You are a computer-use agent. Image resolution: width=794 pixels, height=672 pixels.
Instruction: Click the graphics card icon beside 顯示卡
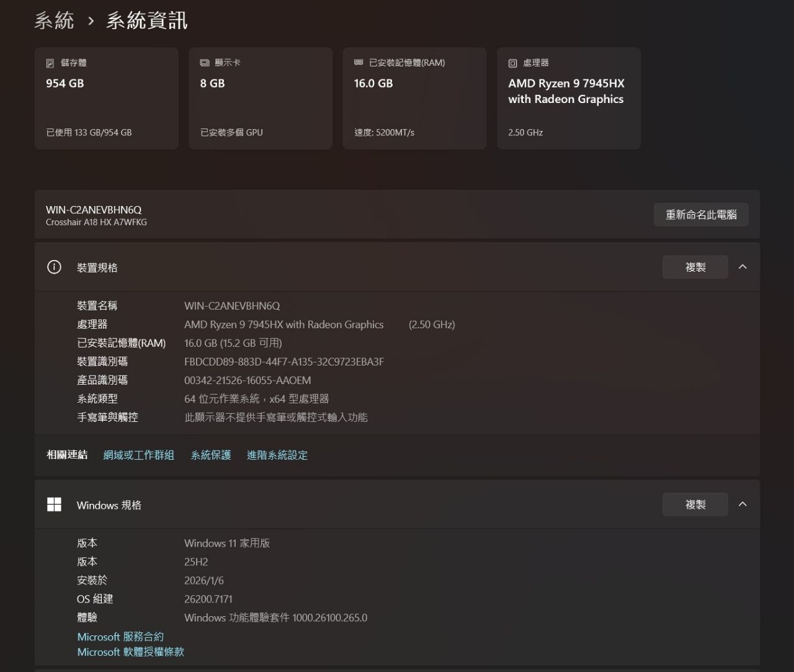[205, 63]
